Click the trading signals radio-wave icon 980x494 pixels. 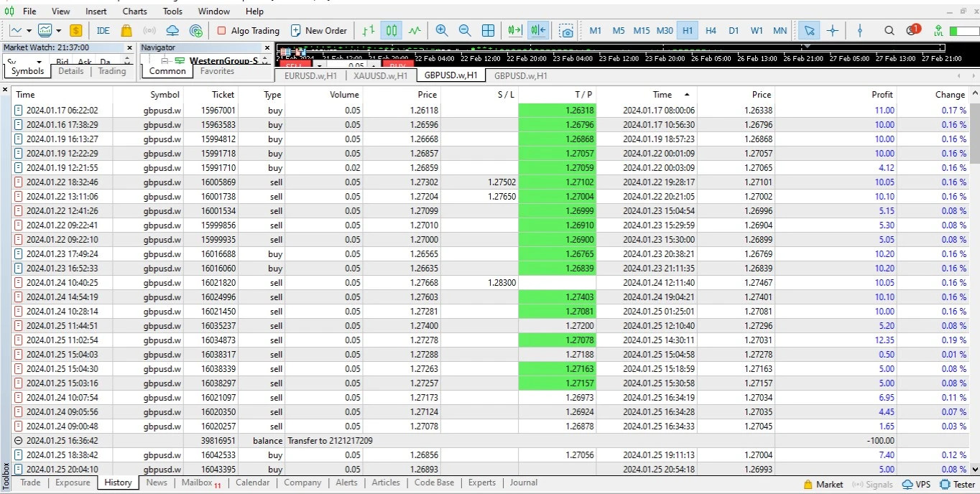coord(149,30)
